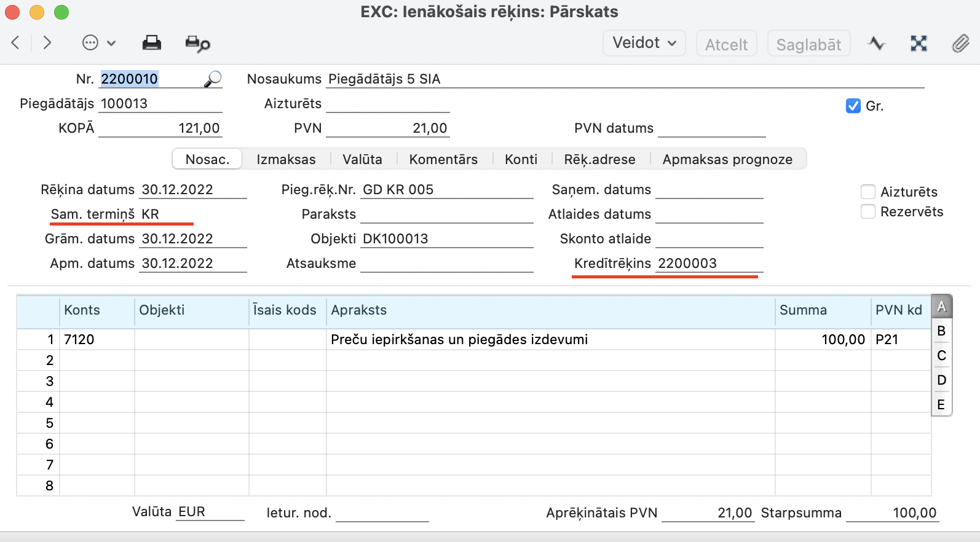Expand the Veidot dropdown

[644, 43]
